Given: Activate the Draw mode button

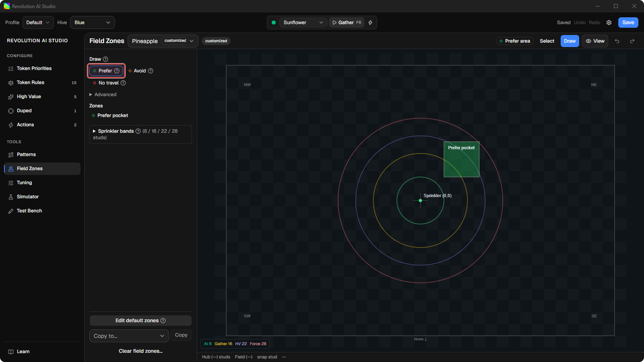Looking at the screenshot, I should tap(570, 41).
